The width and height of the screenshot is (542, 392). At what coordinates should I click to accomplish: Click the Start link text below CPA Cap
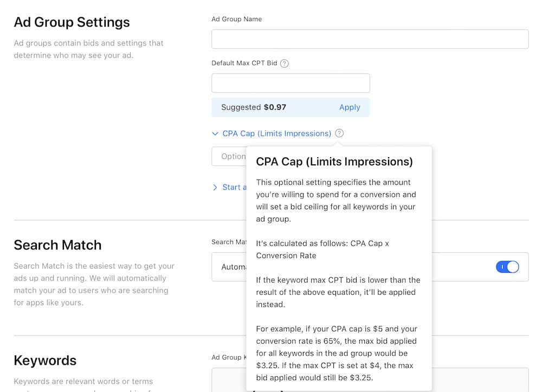pos(231,187)
